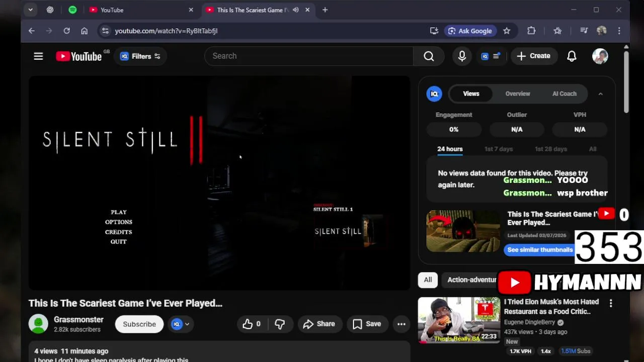Click the Ask Google button
Image resolution: width=644 pixels, height=362 pixels.
tap(470, 31)
